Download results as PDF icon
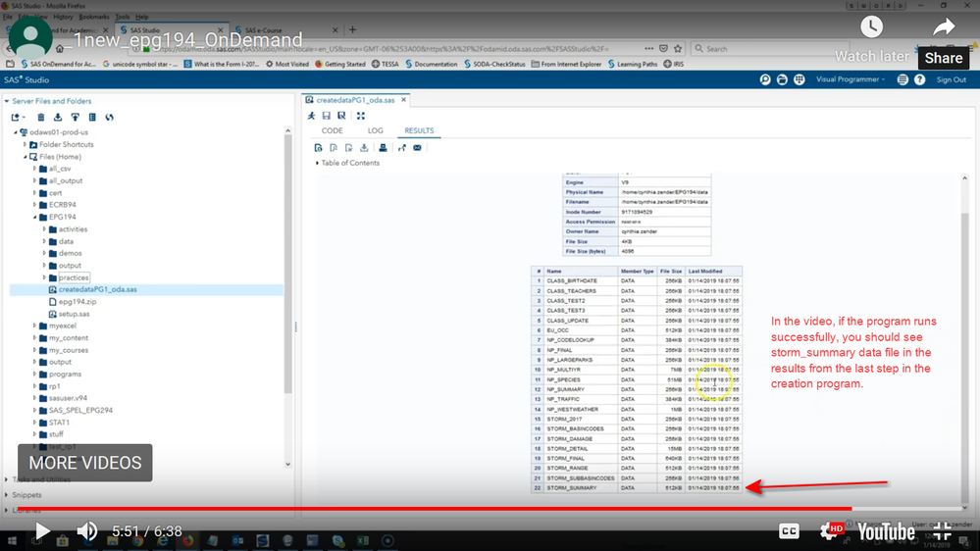 tap(334, 148)
